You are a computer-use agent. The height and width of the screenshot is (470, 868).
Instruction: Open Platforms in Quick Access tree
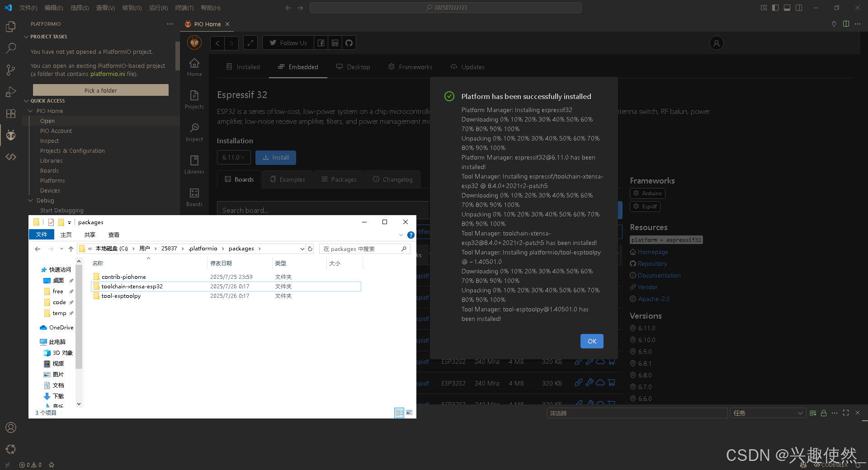coord(52,180)
